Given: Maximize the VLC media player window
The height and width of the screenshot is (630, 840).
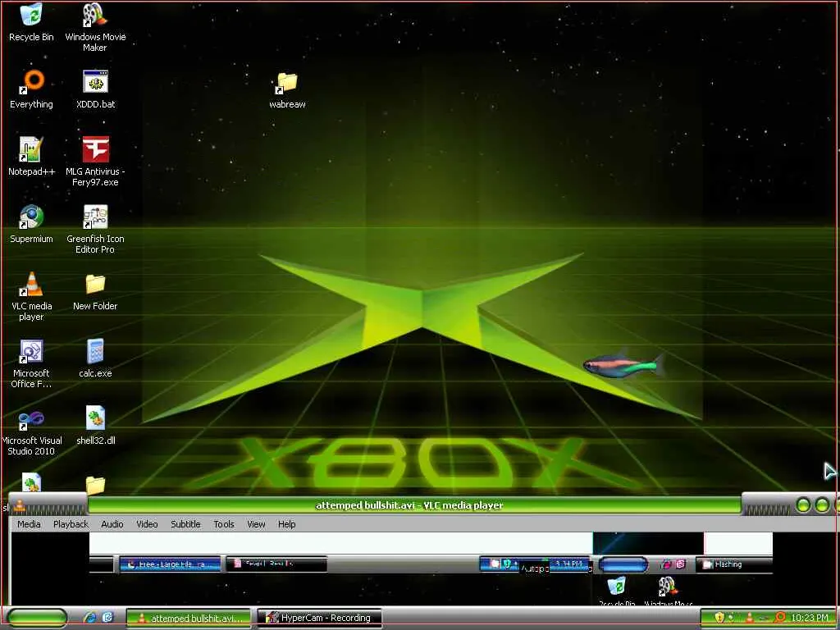Looking at the screenshot, I should [822, 504].
